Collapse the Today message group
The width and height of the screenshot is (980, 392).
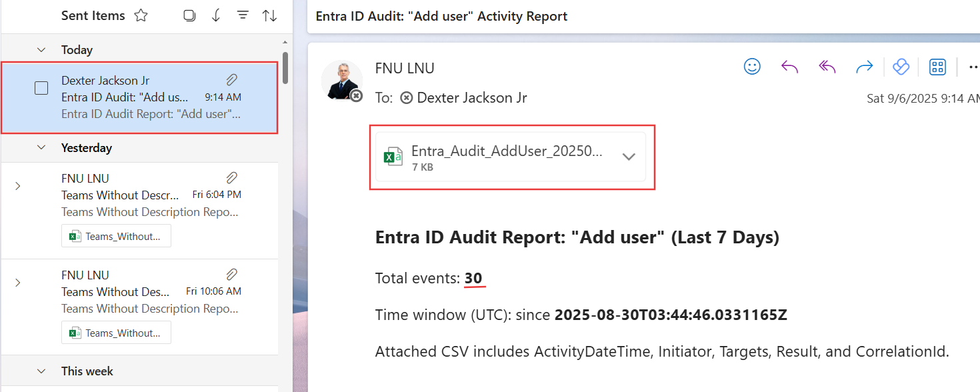tap(41, 50)
